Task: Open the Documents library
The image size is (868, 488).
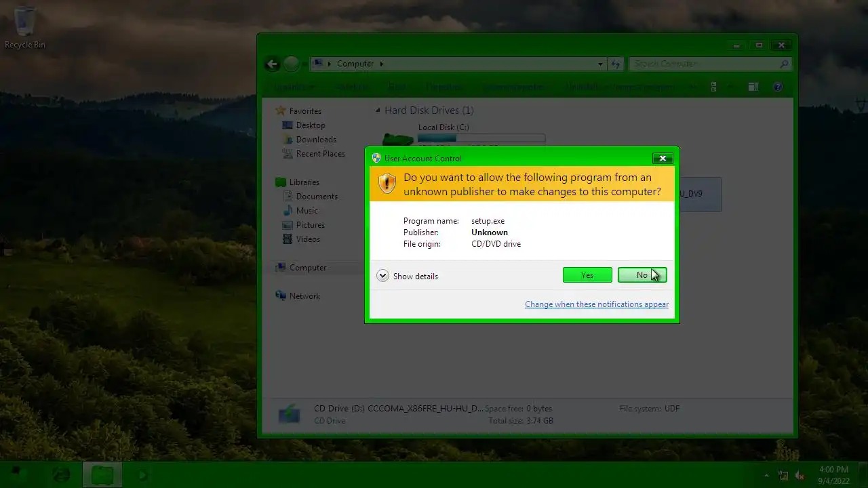Action: click(x=317, y=197)
